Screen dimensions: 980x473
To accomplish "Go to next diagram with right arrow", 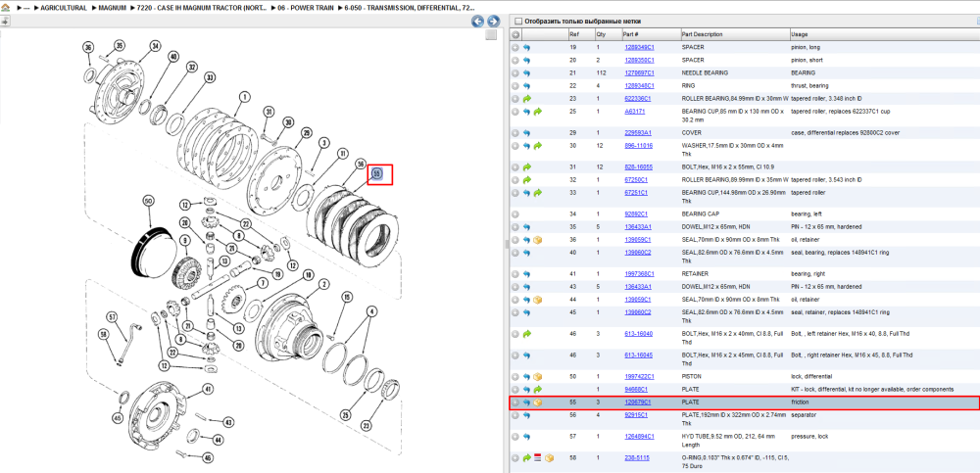I will 493,22.
